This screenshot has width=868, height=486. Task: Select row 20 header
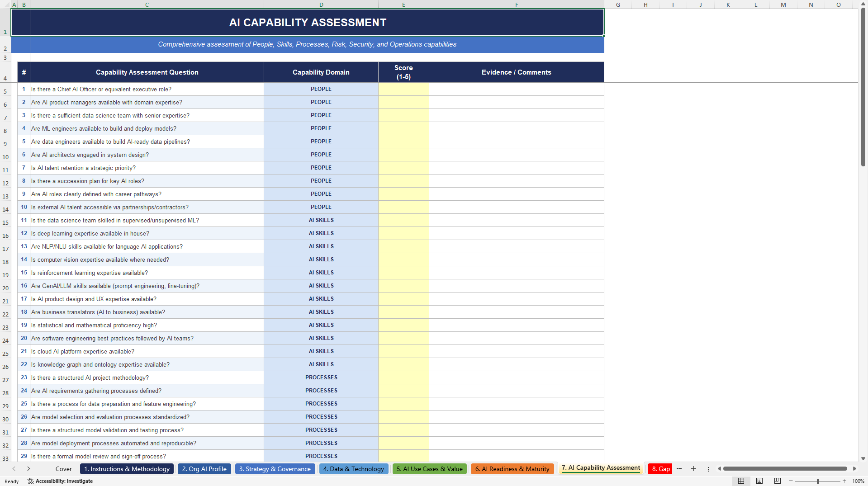(x=5, y=286)
